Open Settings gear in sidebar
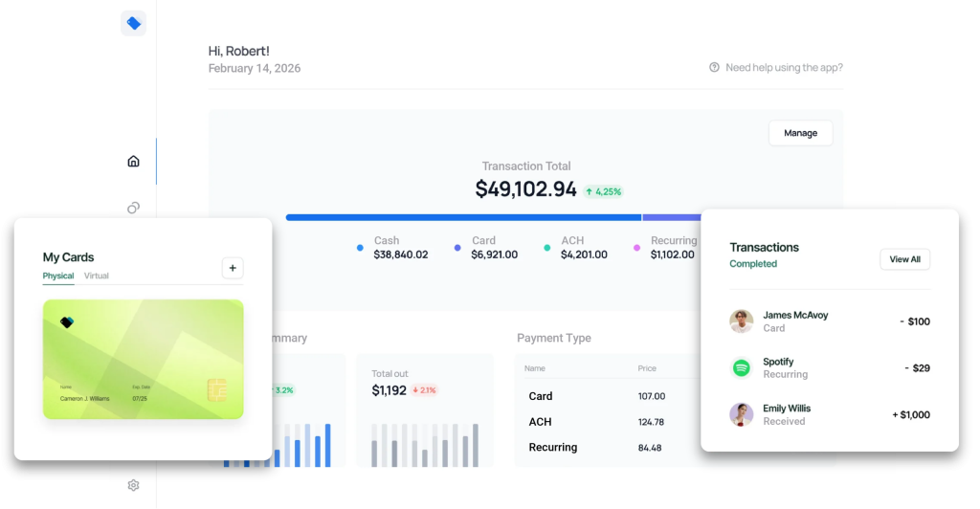 (x=133, y=485)
